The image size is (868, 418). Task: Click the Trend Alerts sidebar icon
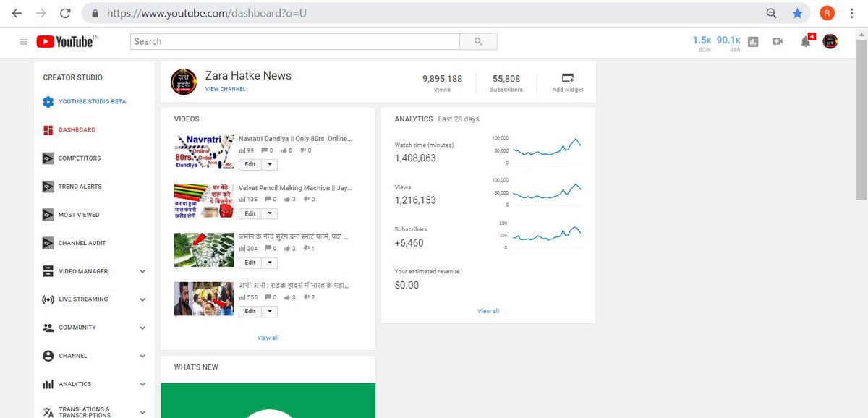[x=48, y=187]
